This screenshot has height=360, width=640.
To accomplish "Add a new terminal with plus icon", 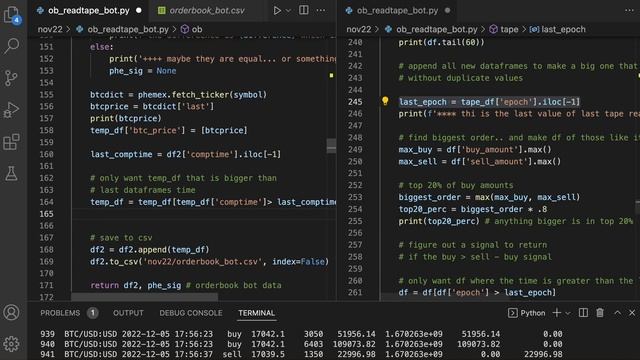I will pos(557,313).
